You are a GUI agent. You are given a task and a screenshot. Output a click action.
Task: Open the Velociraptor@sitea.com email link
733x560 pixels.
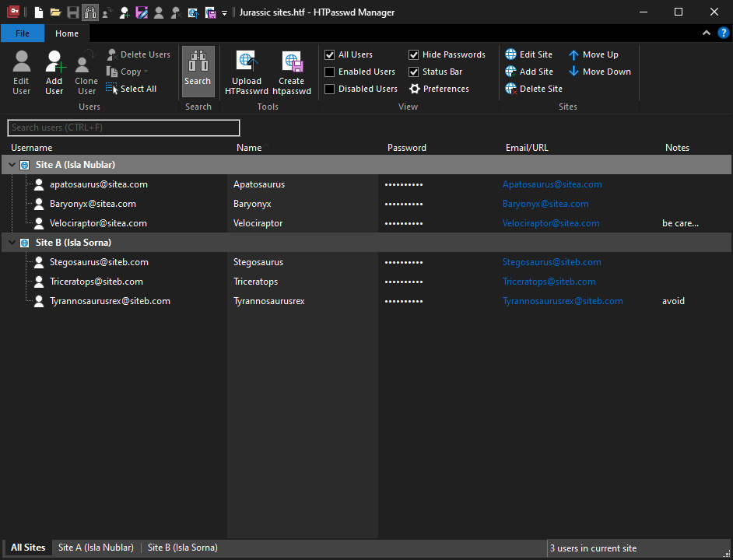(551, 223)
